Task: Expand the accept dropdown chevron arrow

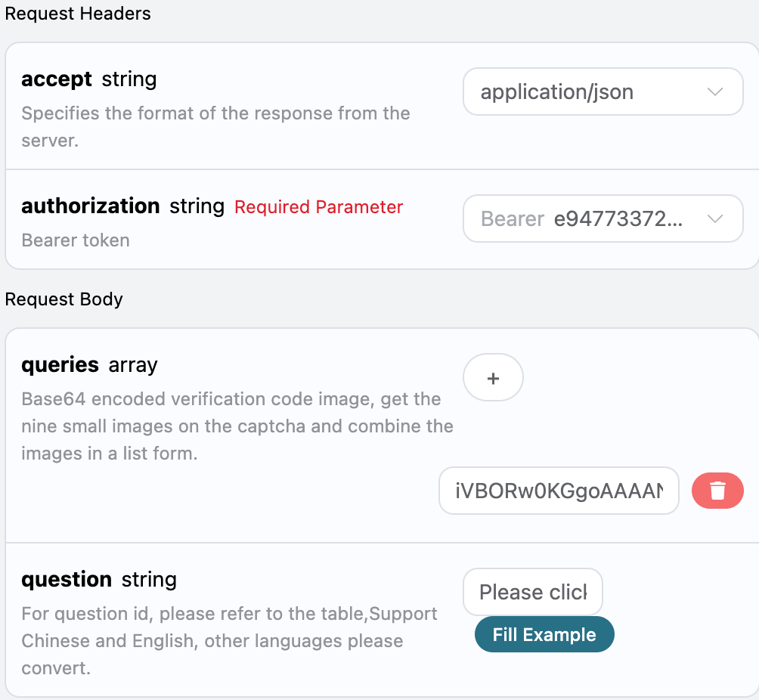Action: pyautogui.click(x=714, y=92)
